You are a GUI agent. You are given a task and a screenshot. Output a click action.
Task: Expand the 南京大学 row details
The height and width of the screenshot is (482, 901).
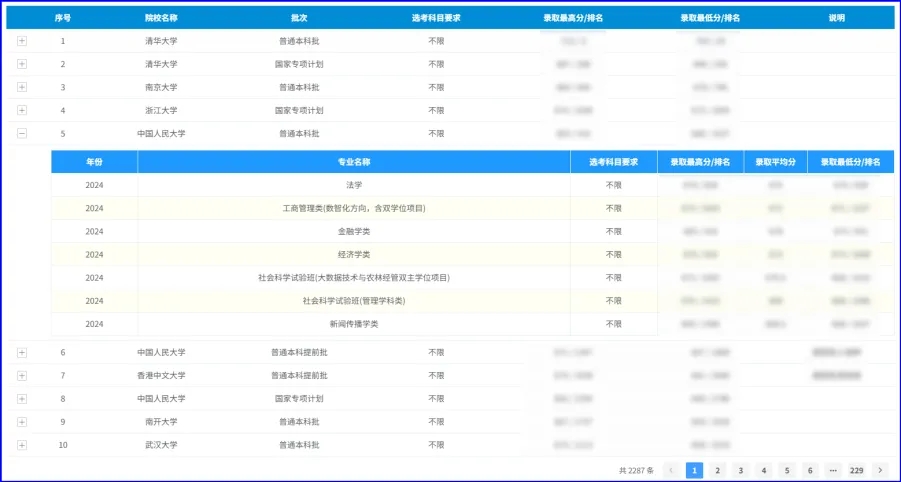(22, 87)
